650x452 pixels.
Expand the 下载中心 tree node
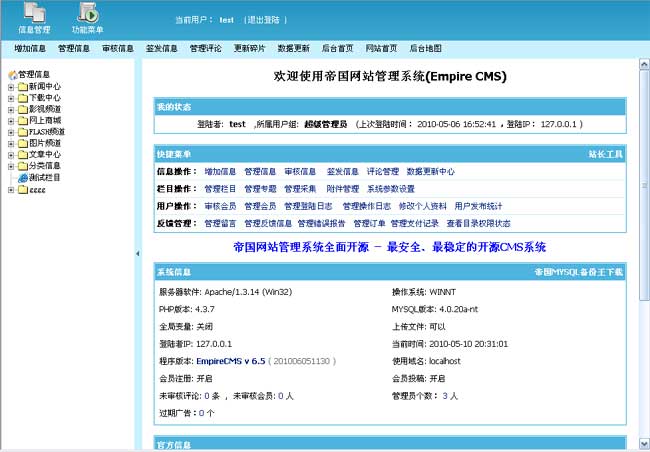pos(10,98)
